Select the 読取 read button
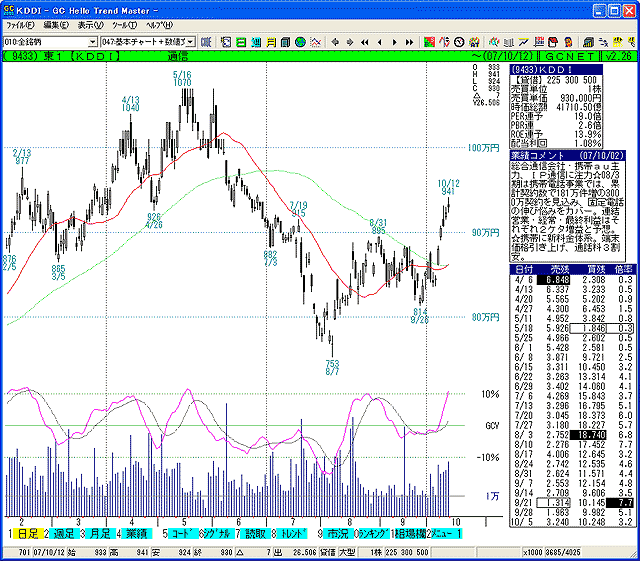Viewport: 640px width, 561px height. 256,533
